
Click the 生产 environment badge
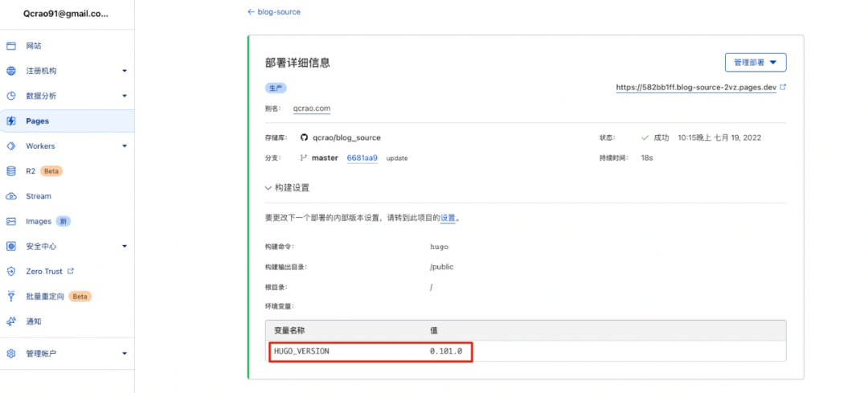[276, 88]
